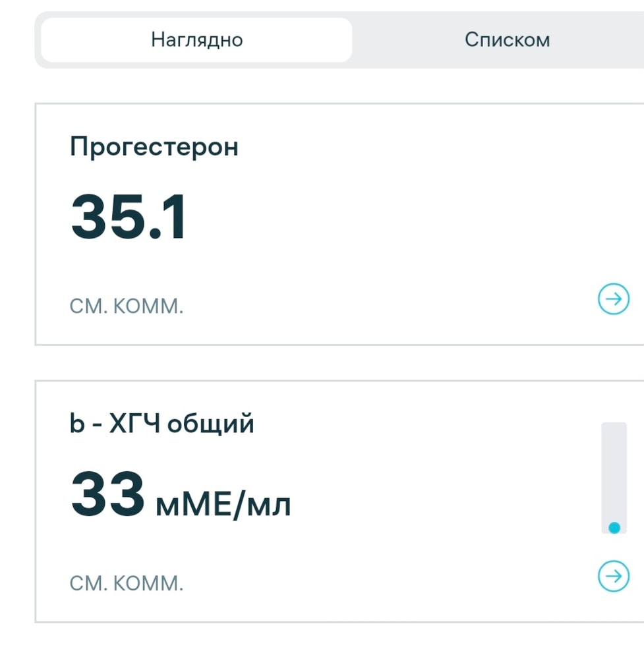Select the 33 hCG result number

[x=107, y=496]
